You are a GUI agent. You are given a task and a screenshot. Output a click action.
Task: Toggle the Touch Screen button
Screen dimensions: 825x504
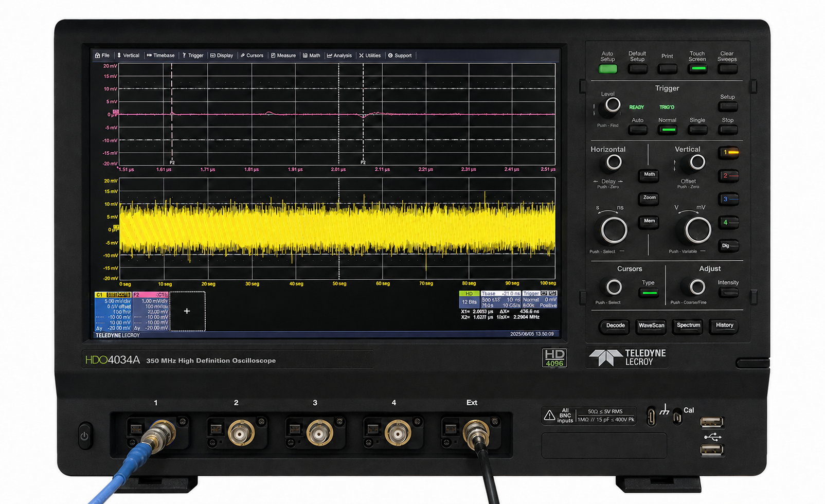click(697, 69)
